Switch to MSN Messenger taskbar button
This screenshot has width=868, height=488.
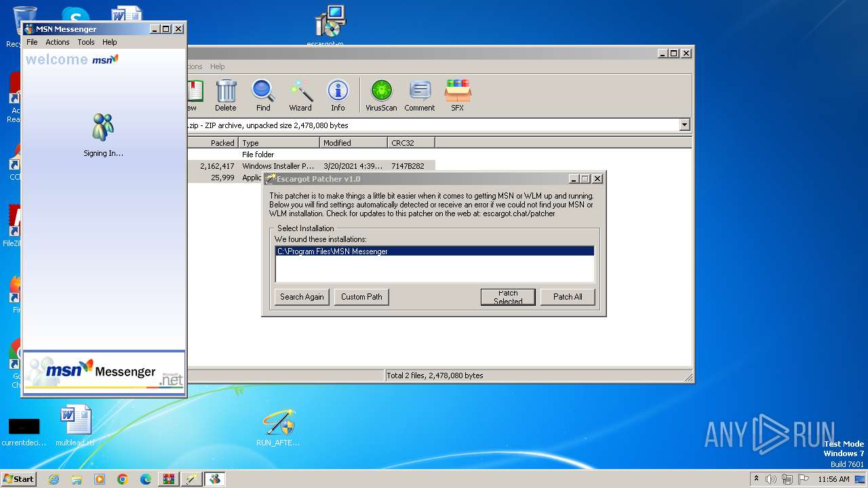[215, 479]
